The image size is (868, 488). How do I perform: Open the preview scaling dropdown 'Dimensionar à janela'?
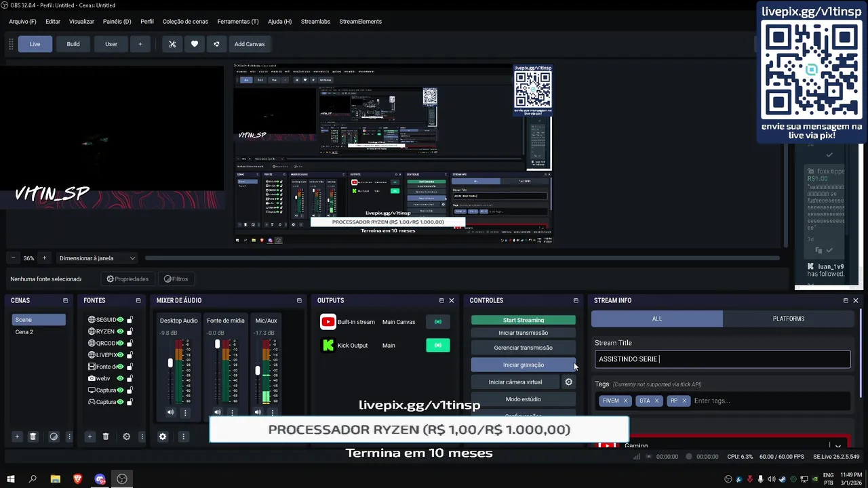pos(97,258)
